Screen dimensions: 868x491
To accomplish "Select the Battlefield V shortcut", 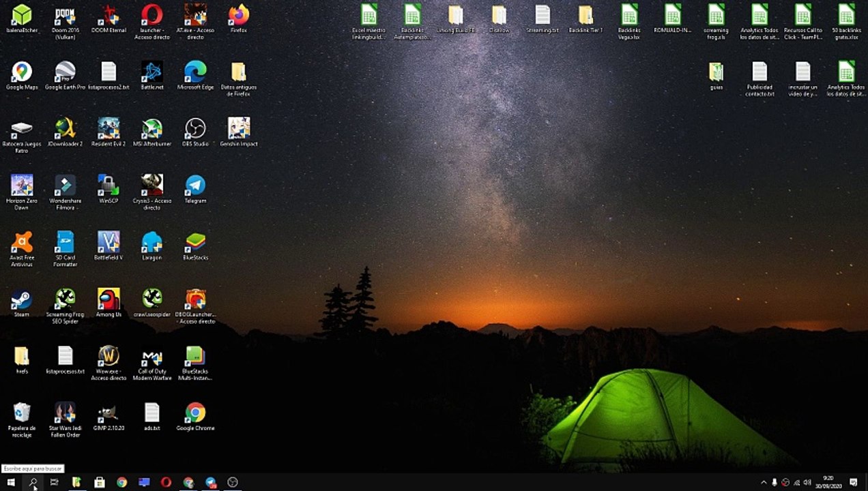I will [x=108, y=245].
